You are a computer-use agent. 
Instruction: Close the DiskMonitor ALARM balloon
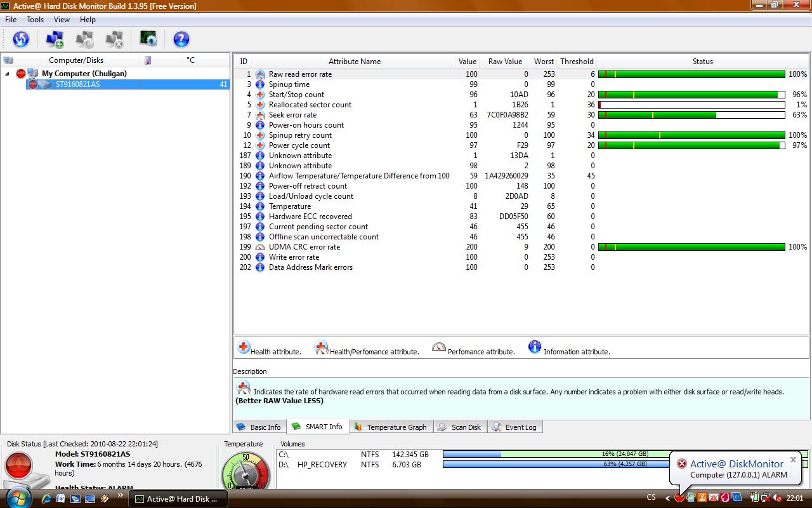793,460
